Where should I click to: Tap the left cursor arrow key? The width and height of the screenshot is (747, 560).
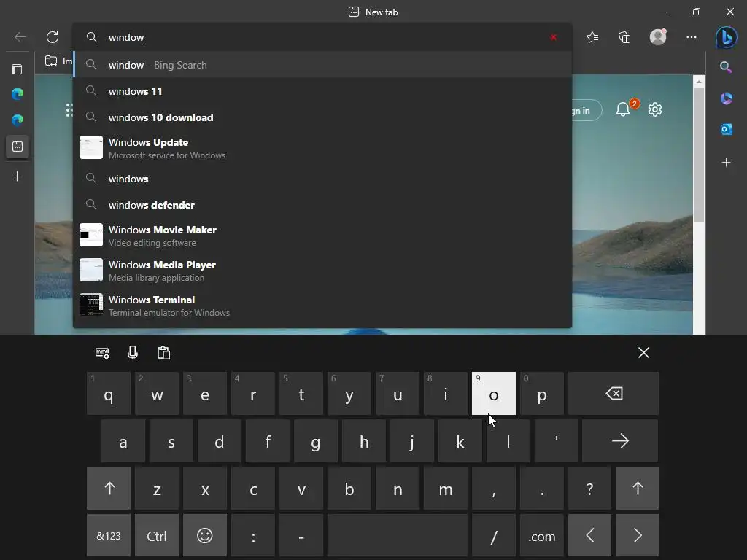589,535
